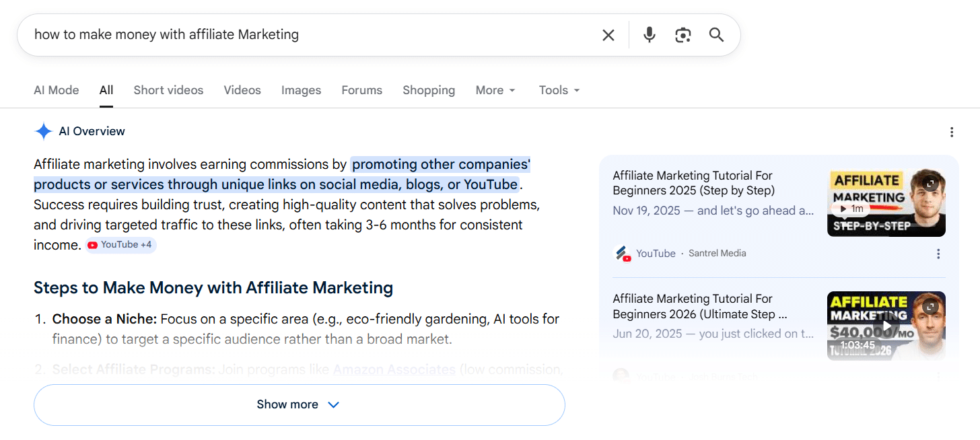Open three-dot menu for Santrel Media video
The image size is (980, 440).
coord(938,254)
